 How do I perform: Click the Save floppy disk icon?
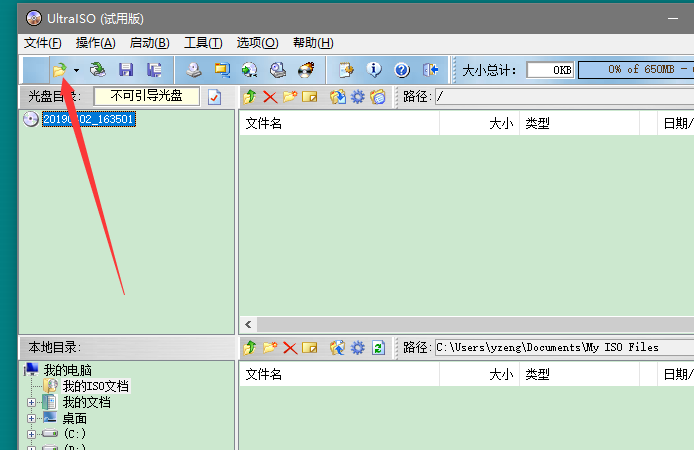tap(126, 70)
